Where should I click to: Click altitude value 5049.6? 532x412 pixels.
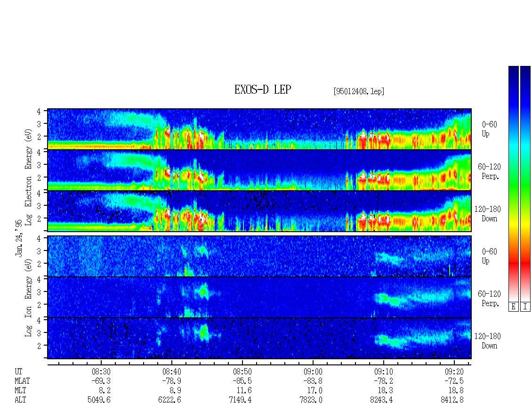(99, 400)
